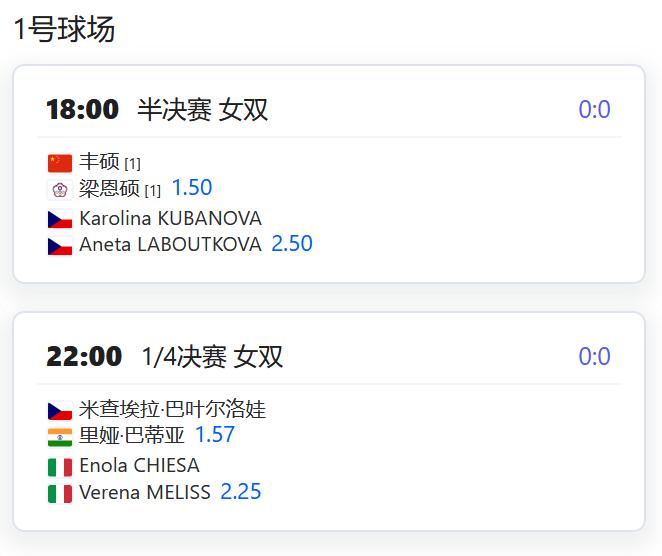This screenshot has height=556, width=662.
Task: Click the Czech flag beside 米查埃拉·巴叶尔洛娃
Action: [x=60, y=411]
